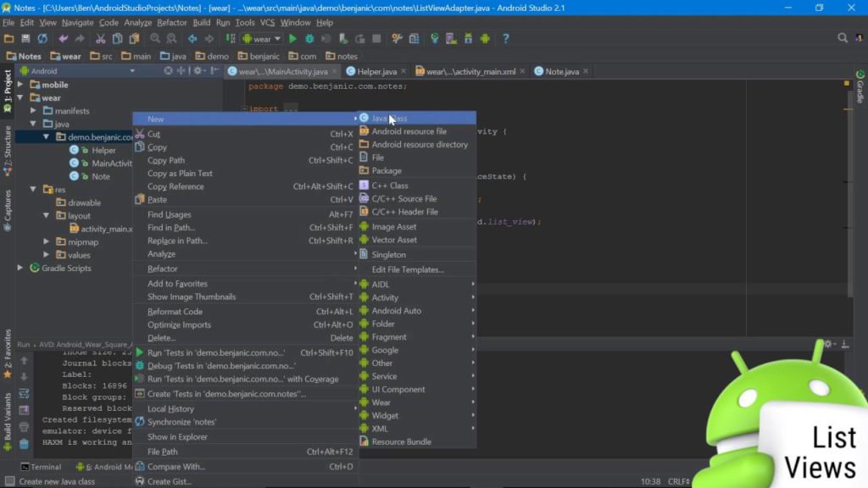The height and width of the screenshot is (488, 868).
Task: Click Show in Explorer context entry
Action: 246,437
